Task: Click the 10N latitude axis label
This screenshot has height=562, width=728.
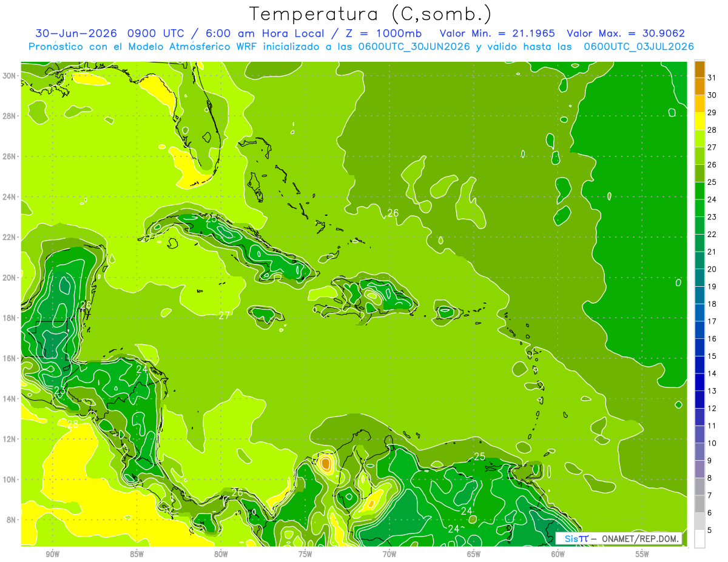Action: click(x=10, y=479)
